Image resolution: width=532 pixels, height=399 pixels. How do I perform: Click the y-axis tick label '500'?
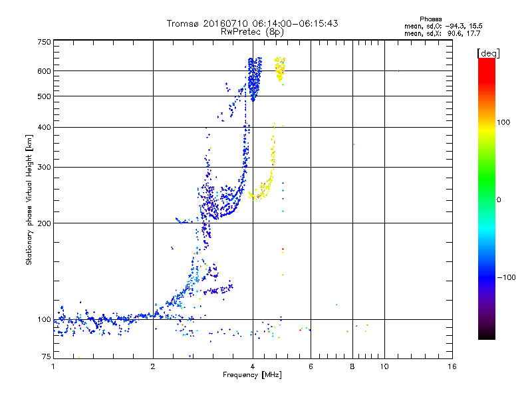(44, 96)
